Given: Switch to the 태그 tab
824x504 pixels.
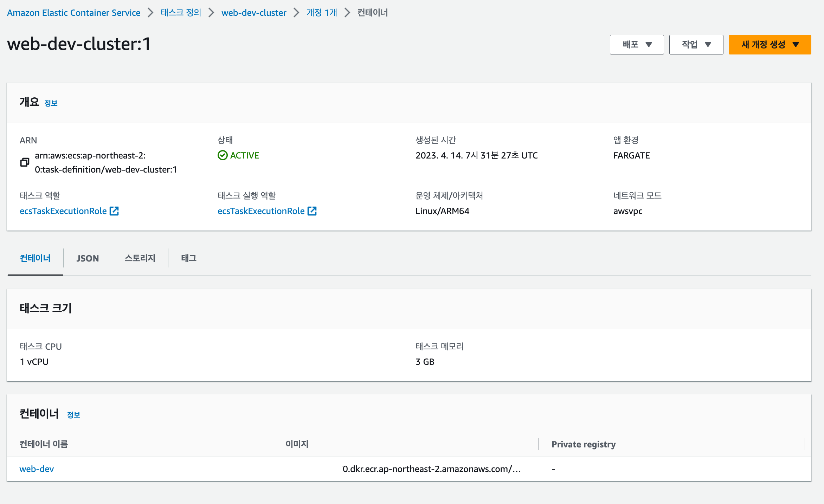Looking at the screenshot, I should pos(189,258).
